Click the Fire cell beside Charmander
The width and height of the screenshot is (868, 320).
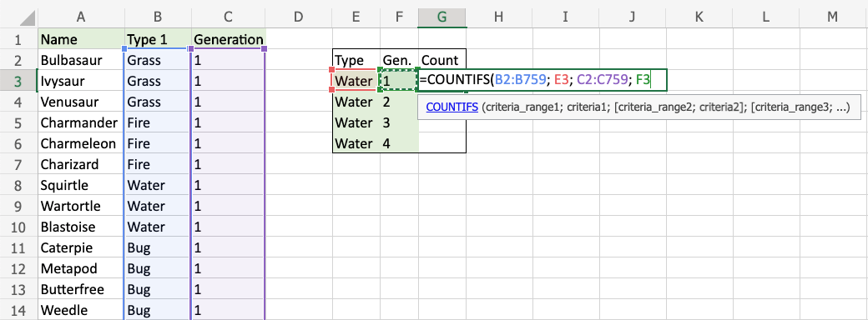(x=158, y=122)
